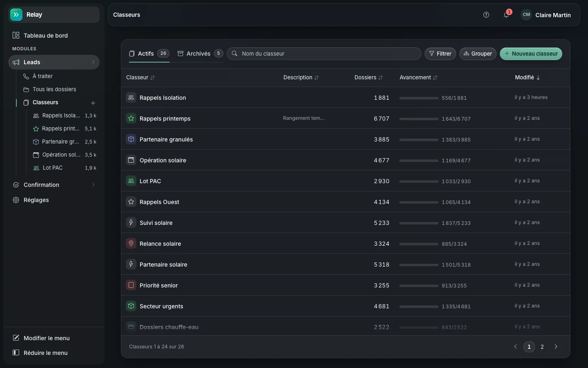This screenshot has height=368, width=588.
Task: Click the Priorité senior row icon
Action: coord(131,285)
